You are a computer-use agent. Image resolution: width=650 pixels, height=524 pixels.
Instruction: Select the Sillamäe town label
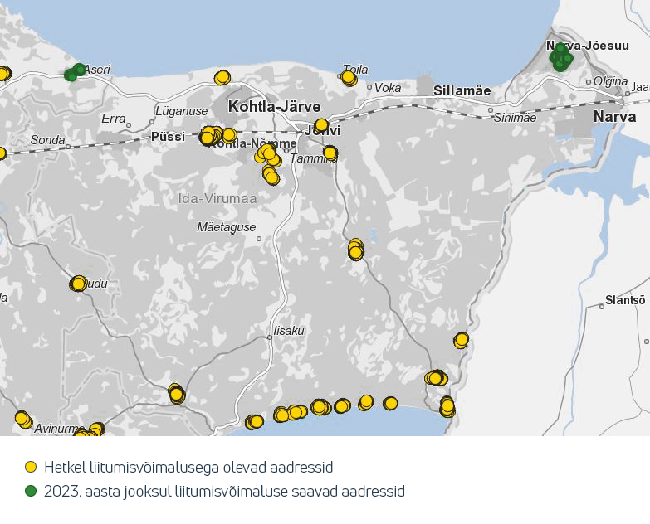pos(462,91)
